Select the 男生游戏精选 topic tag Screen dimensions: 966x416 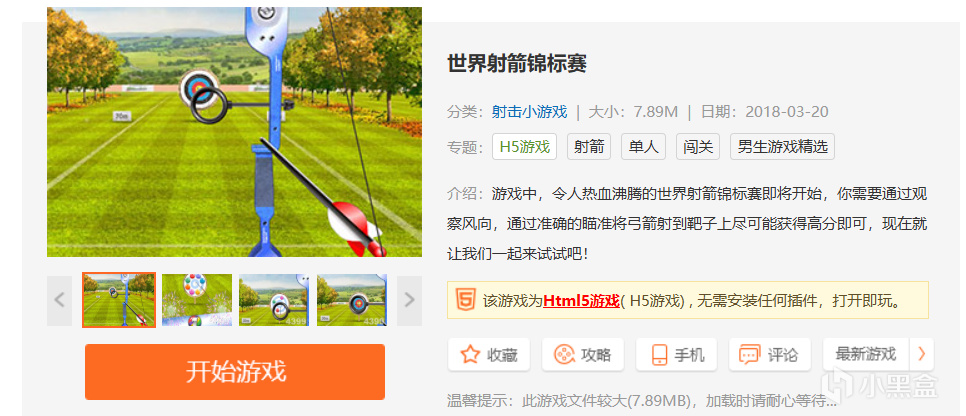782,147
